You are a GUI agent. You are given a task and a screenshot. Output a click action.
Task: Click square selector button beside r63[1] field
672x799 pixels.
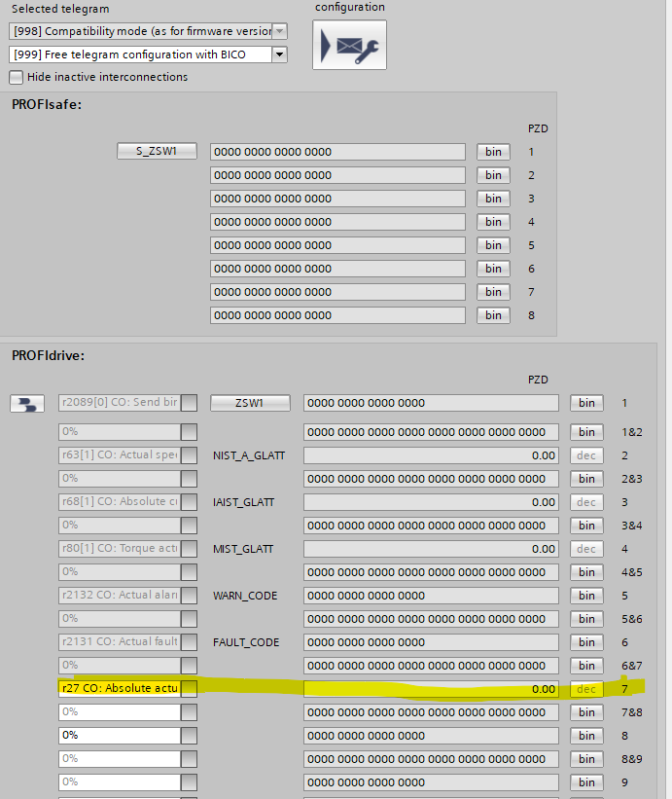click(x=190, y=455)
